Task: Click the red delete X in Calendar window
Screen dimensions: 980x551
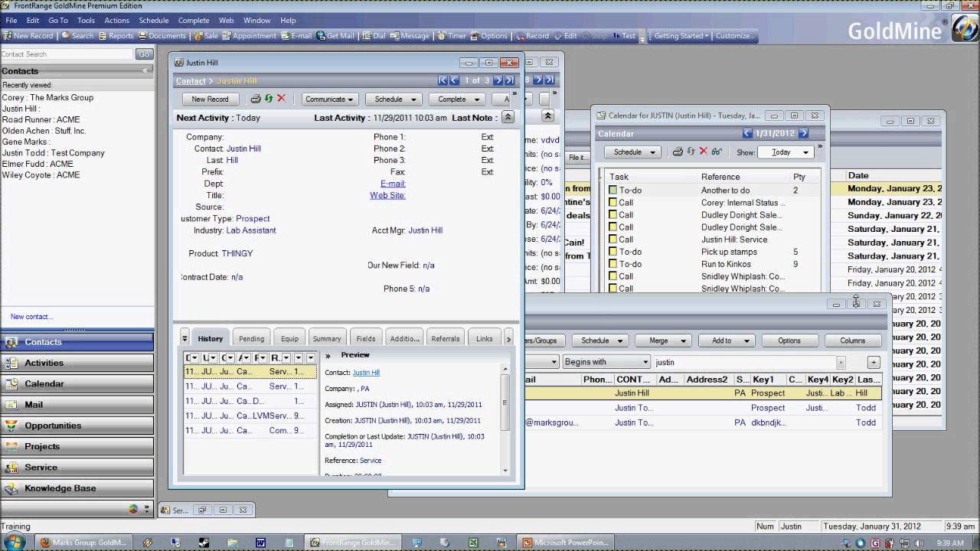Action: click(703, 152)
